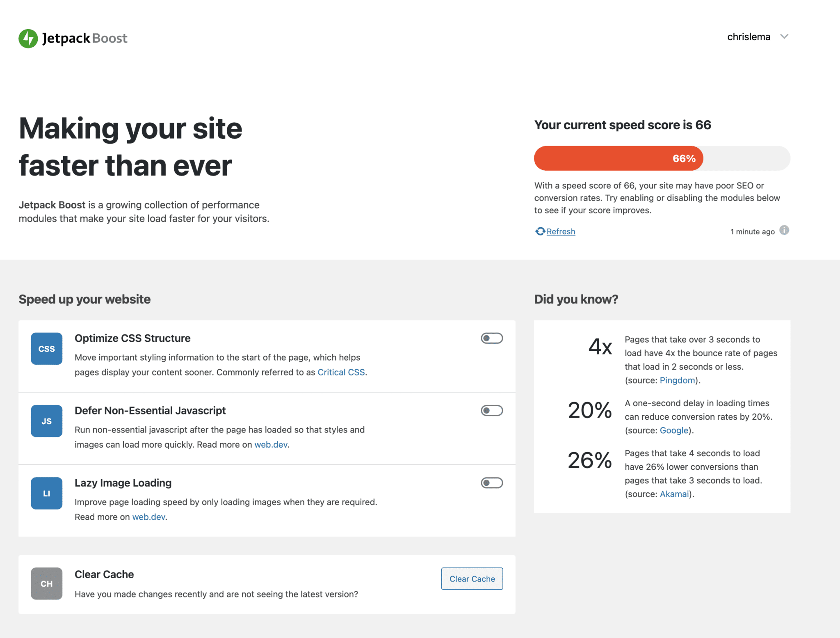
Task: Click the blue JS module icon
Action: [x=47, y=421]
